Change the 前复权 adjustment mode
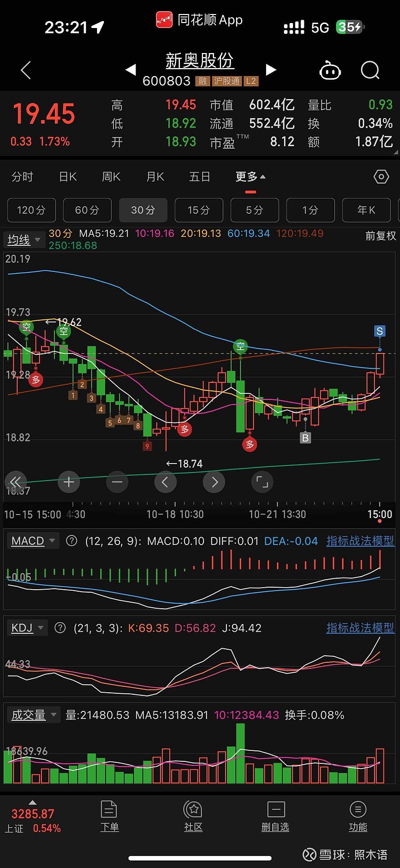This screenshot has width=400, height=868. tap(380, 235)
